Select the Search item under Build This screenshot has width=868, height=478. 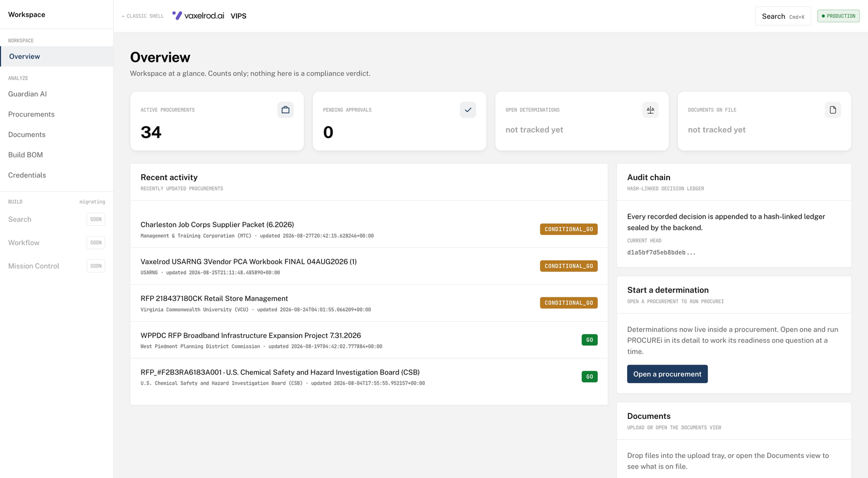click(x=56, y=219)
